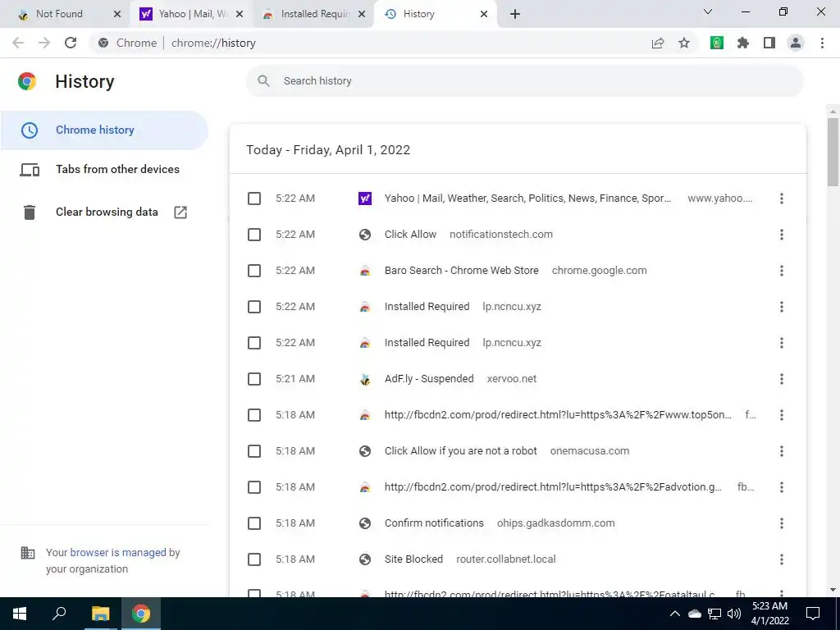This screenshot has width=840, height=630.
Task: Open a new tab with plus button
Action: (515, 14)
